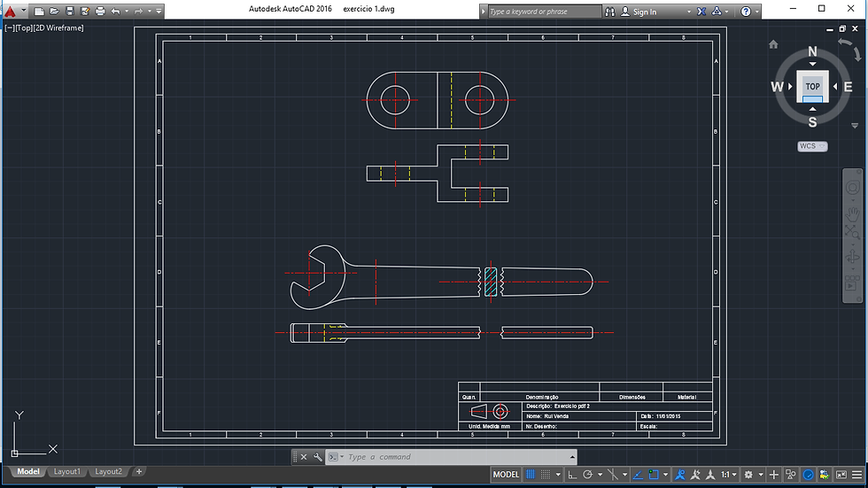868x488 pixels.
Task: Open the AutoCAD application menu logo
Action: pyautogui.click(x=10, y=11)
